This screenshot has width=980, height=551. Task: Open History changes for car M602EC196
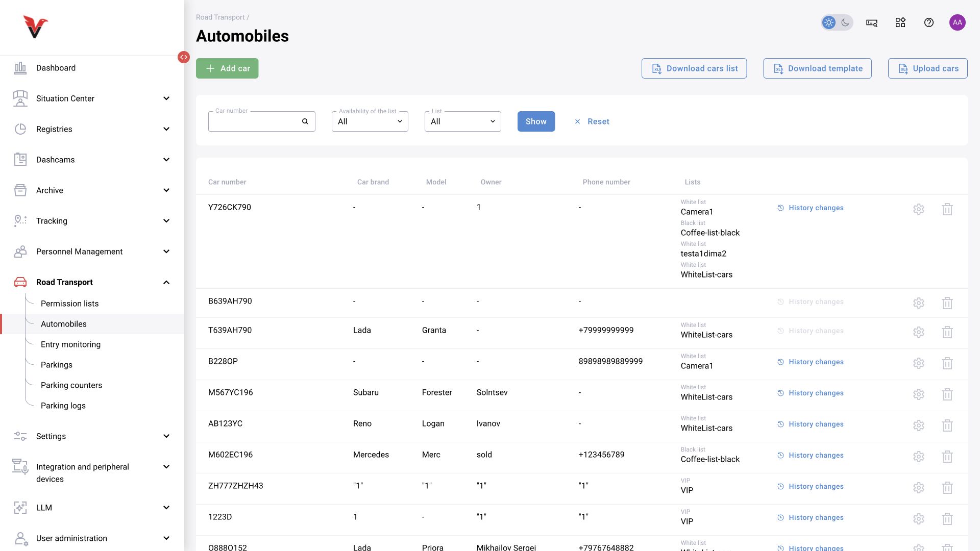click(811, 455)
